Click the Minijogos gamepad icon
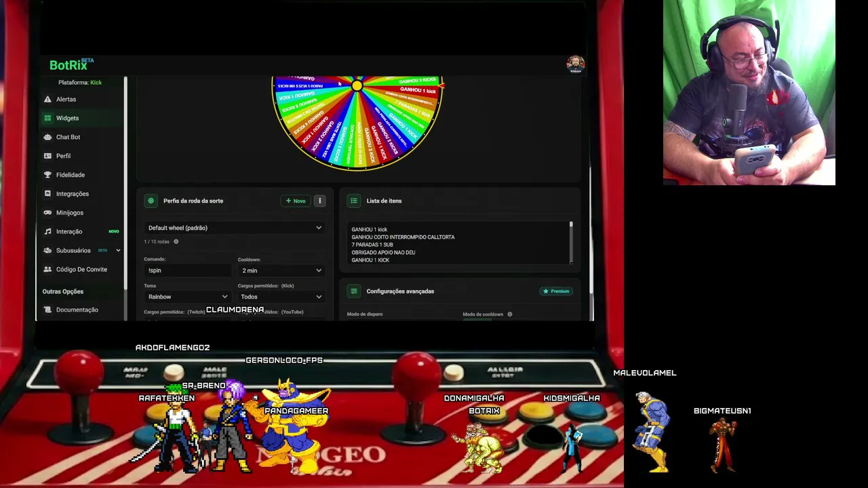 coord(47,213)
